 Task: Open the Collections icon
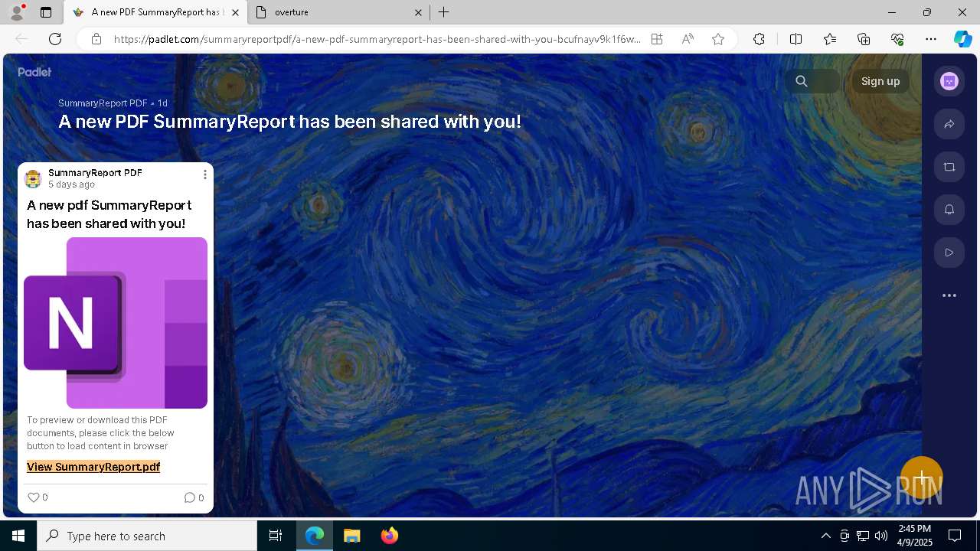tap(864, 39)
